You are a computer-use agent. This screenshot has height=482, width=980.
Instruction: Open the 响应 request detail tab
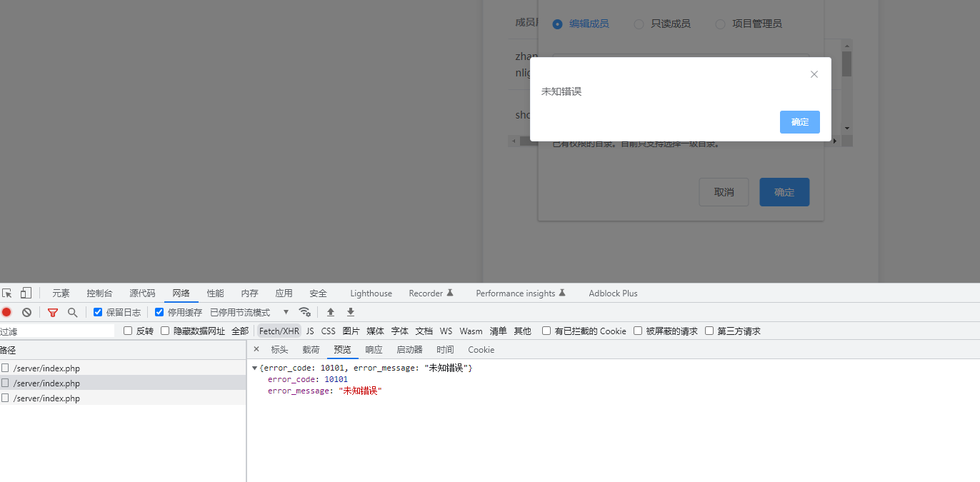374,349
